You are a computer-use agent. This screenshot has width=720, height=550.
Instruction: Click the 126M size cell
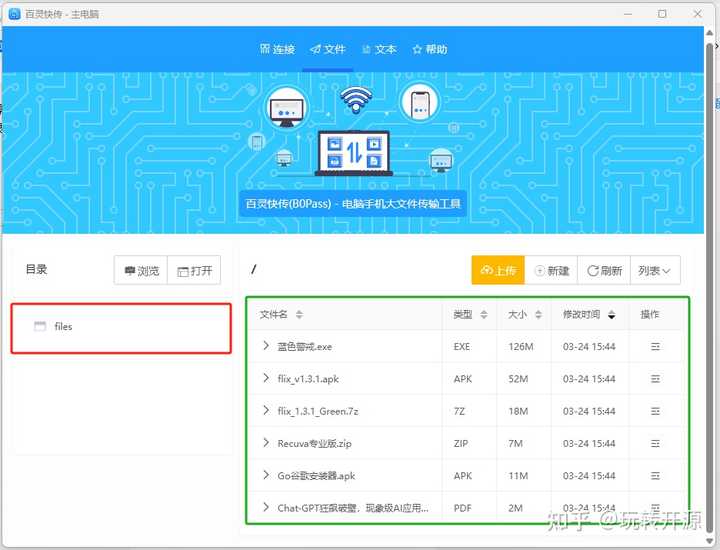pos(521,347)
